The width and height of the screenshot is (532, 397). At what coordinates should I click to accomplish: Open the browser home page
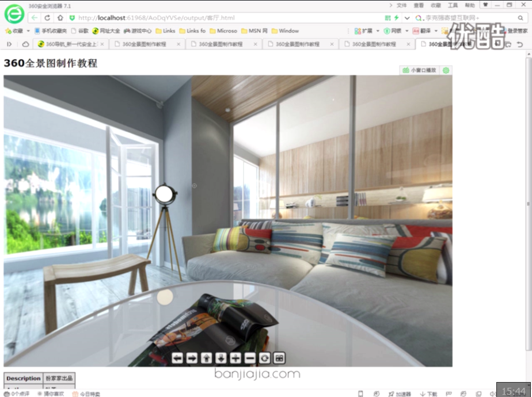click(x=60, y=18)
